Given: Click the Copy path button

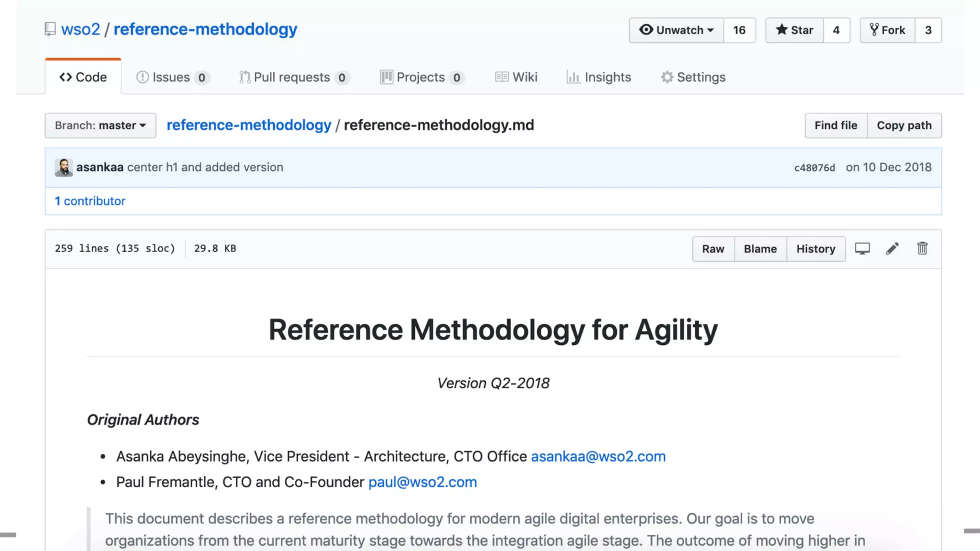Looking at the screenshot, I should (x=904, y=125).
